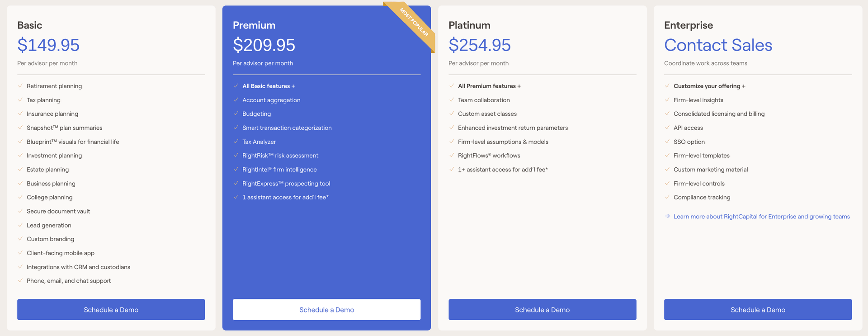The width and height of the screenshot is (868, 336).
Task: Click the checkmark beside Compliance tracking
Action: [x=667, y=197]
